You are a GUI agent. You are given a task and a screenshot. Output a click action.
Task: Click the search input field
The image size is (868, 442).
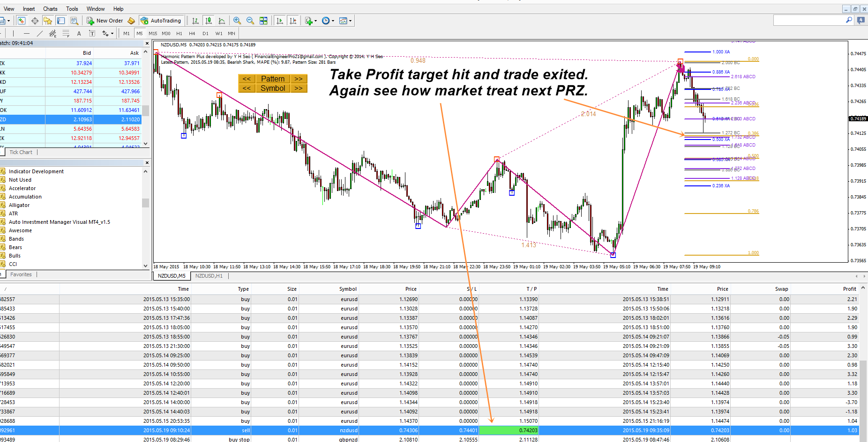pyautogui.click(x=809, y=20)
